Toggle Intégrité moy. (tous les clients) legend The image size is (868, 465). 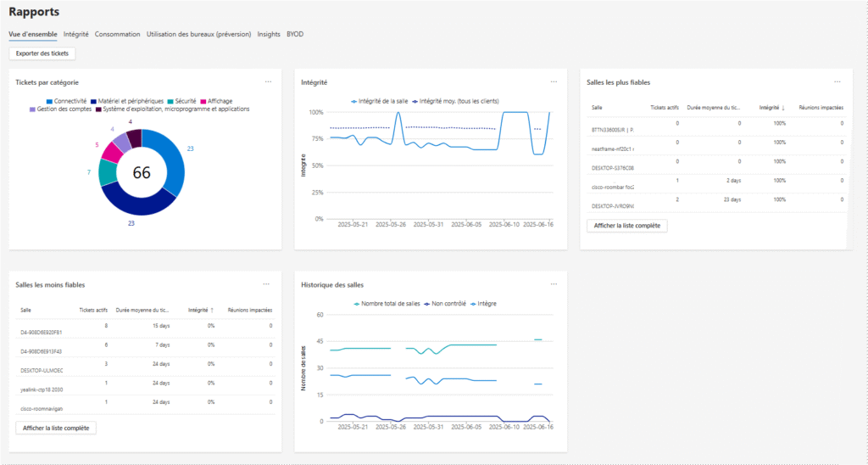[455, 102]
